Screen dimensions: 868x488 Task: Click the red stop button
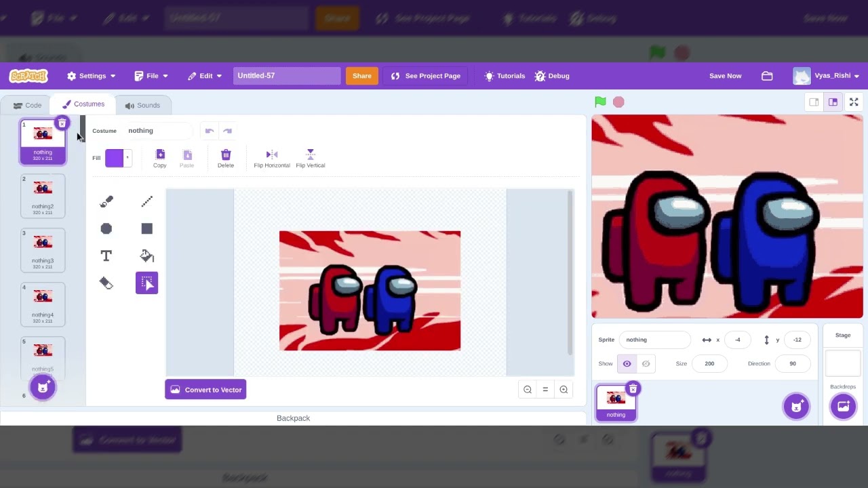[618, 102]
